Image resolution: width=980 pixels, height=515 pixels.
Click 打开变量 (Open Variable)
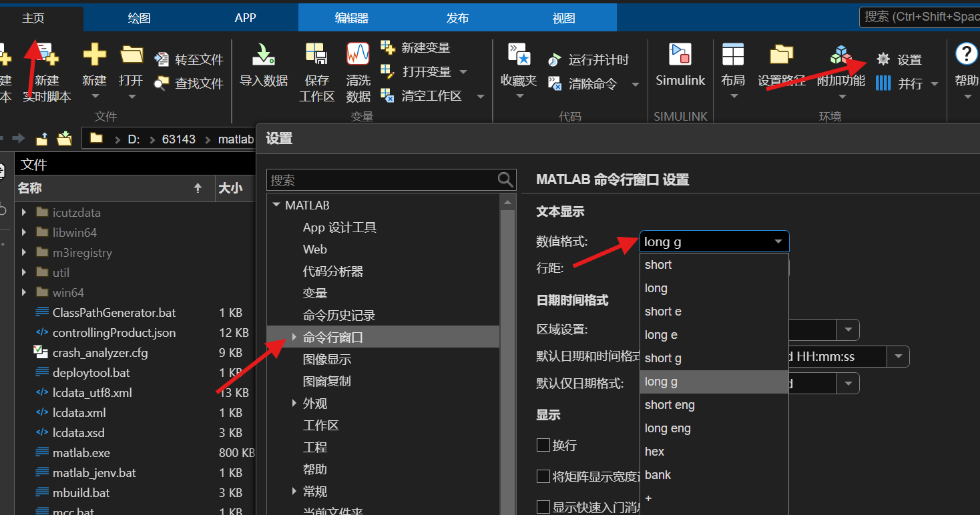(x=418, y=71)
